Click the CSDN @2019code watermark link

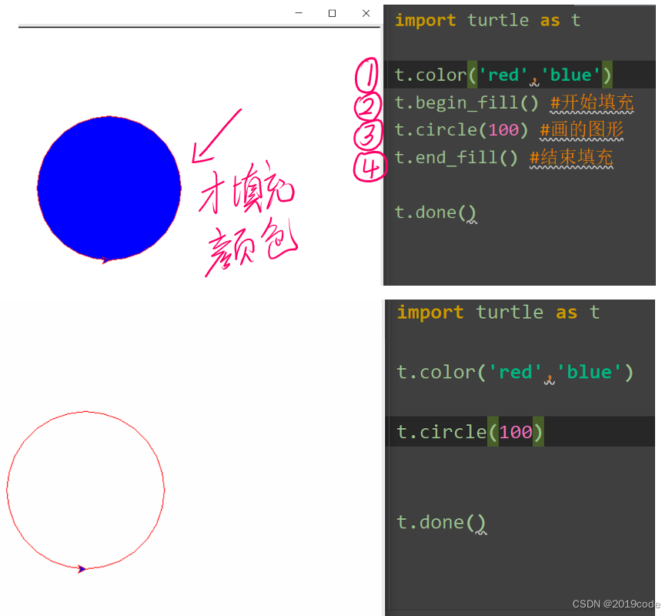point(613,604)
